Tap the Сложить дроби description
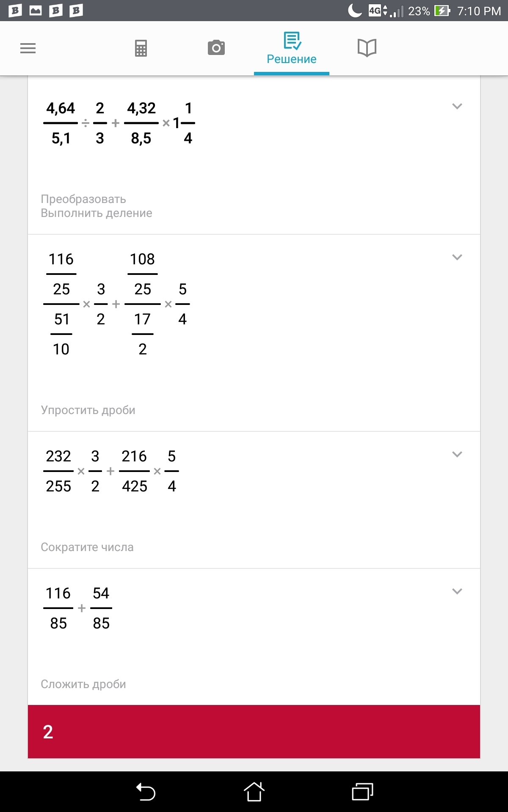The height and width of the screenshot is (812, 508). [83, 684]
